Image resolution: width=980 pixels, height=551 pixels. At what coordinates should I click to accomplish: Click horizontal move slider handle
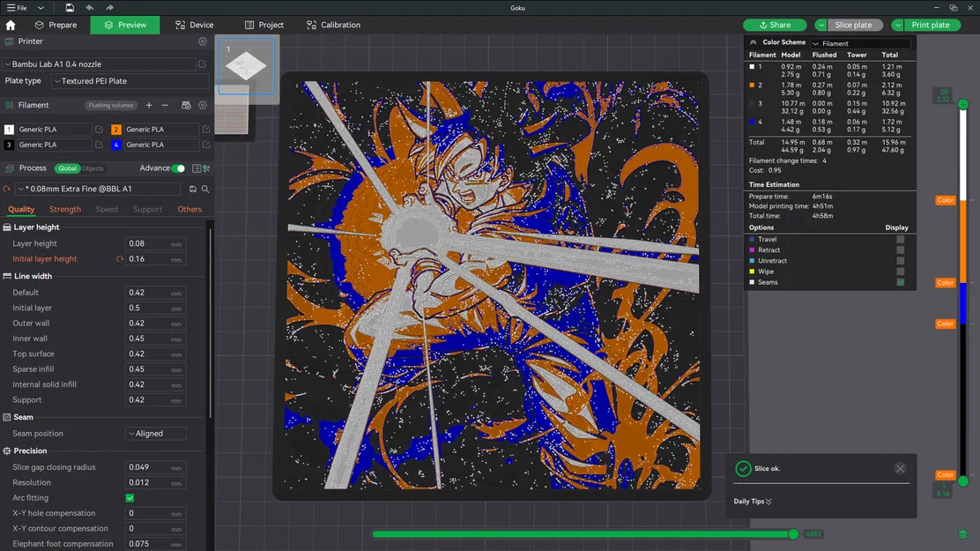point(793,534)
